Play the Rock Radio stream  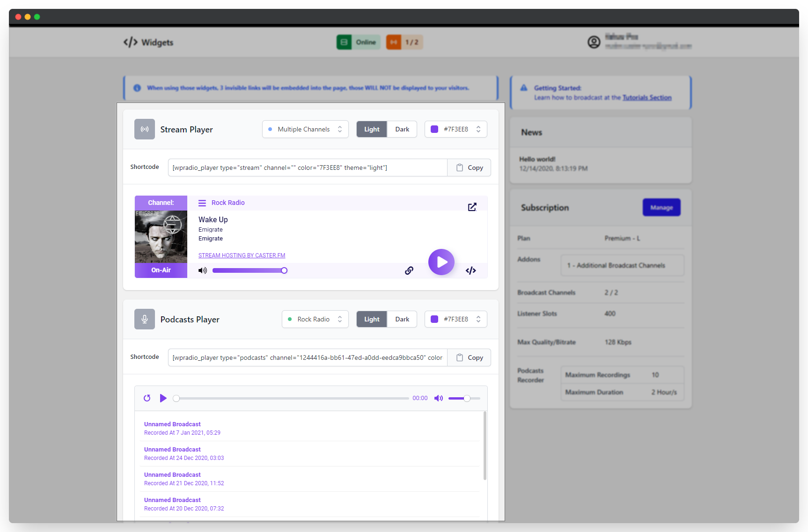tap(441, 262)
